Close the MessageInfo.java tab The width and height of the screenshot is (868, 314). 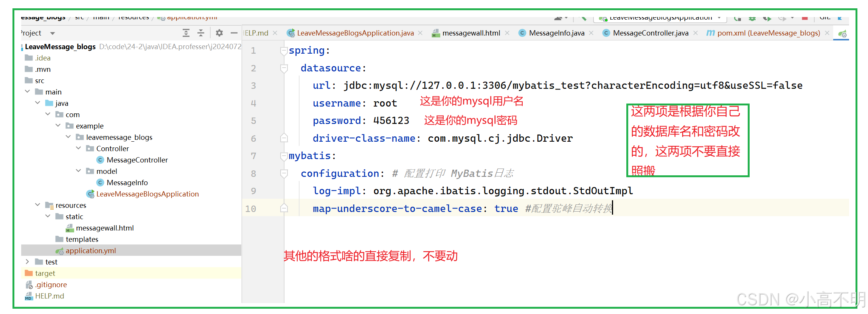point(591,33)
